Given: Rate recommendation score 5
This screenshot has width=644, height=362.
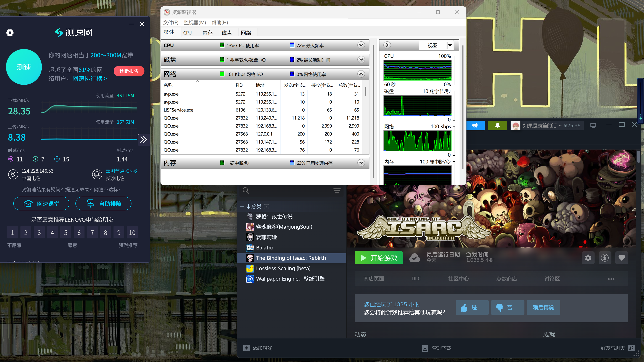Looking at the screenshot, I should [66, 233].
